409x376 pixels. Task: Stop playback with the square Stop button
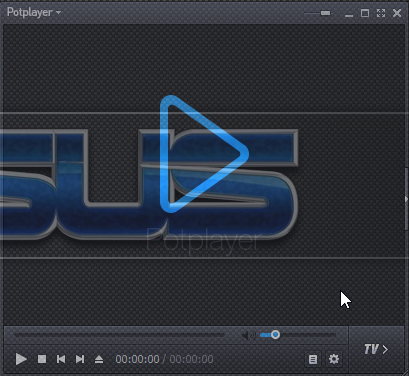point(42,359)
